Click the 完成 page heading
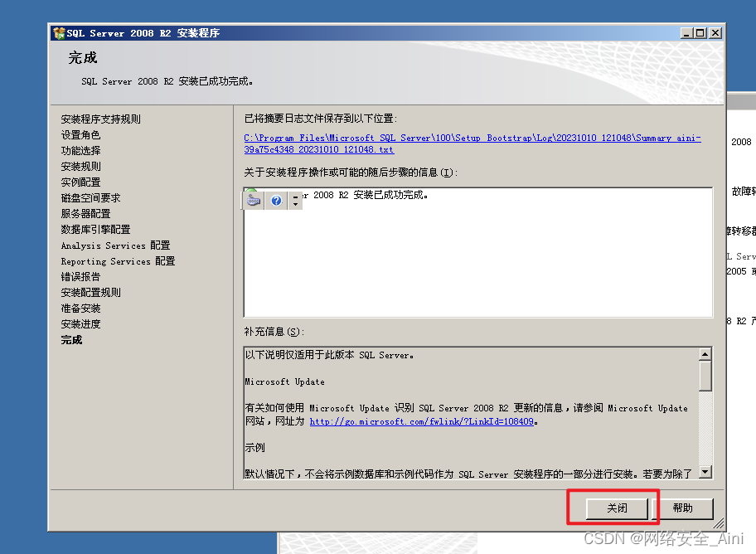Image resolution: width=756 pixels, height=554 pixels. point(82,58)
